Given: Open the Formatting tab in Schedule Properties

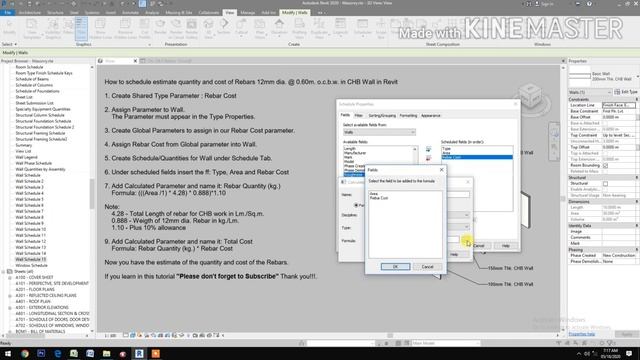Looking at the screenshot, I should tap(408, 116).
